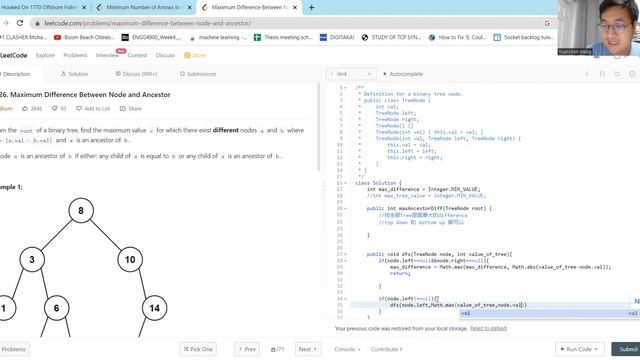
Task: Open Socket backlog tuni bookmark
Action: [524, 37]
